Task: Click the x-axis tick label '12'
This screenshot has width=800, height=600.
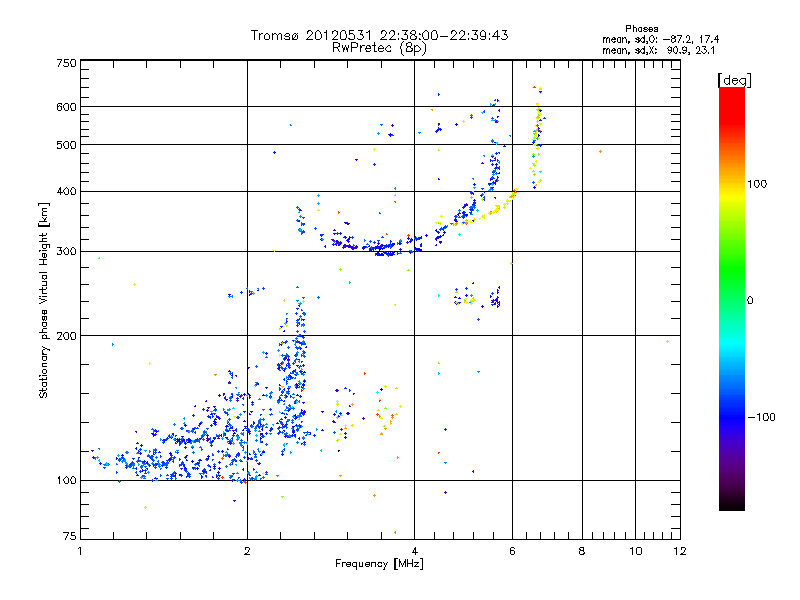Action: [680, 551]
